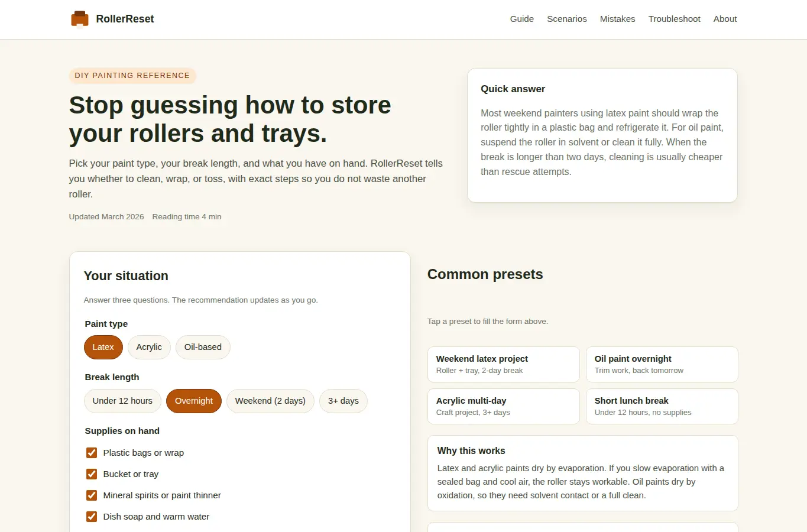807x532 pixels.
Task: Select the Short lunch break preset
Action: 662,406
